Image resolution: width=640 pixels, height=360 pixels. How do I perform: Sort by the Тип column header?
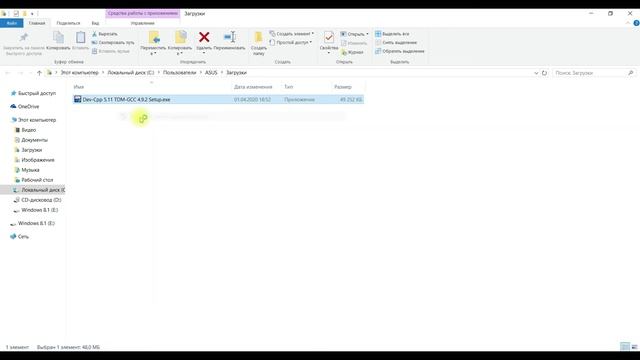pos(306,87)
